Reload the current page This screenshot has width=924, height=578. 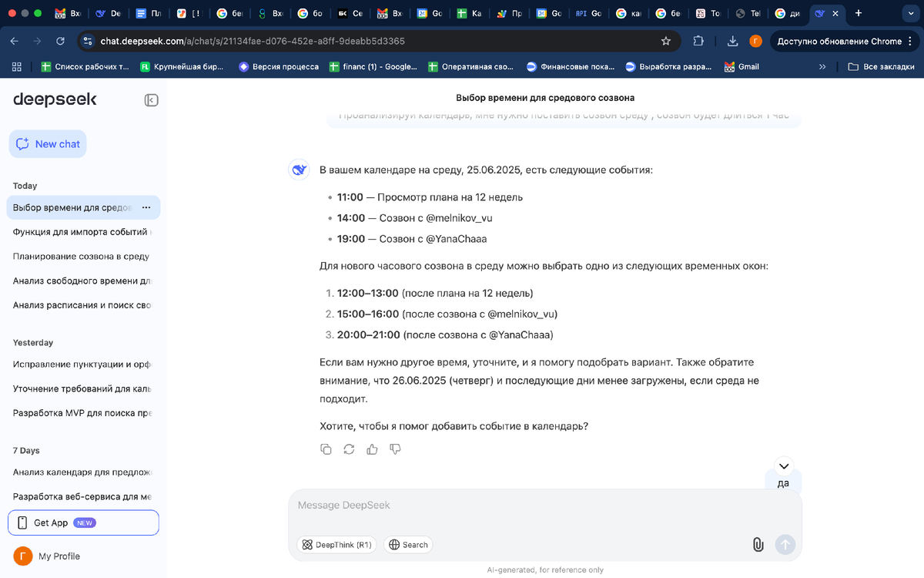[60, 42]
